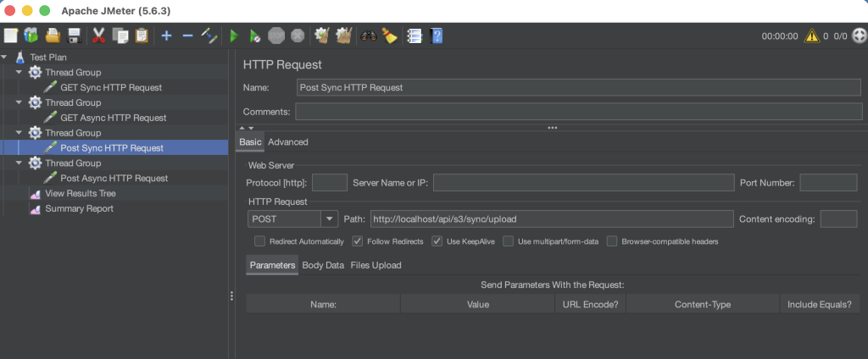
Task: Click the URL Encode? column header
Action: [591, 304]
